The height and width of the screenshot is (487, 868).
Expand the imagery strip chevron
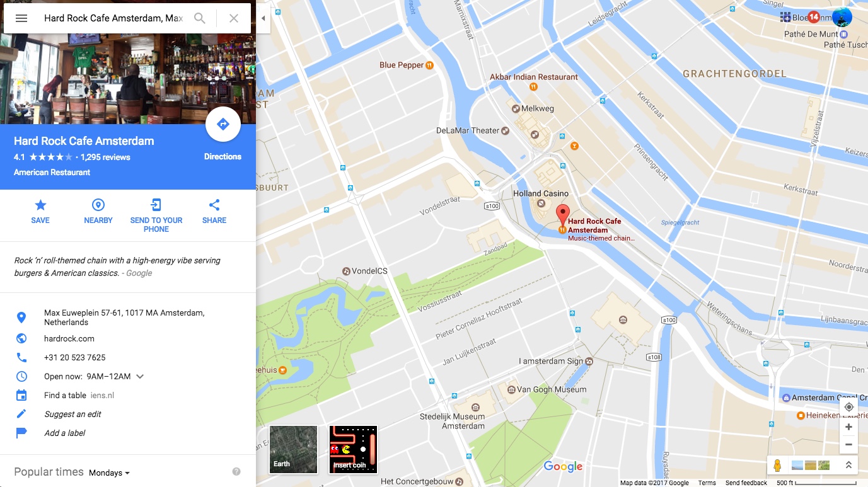click(848, 466)
